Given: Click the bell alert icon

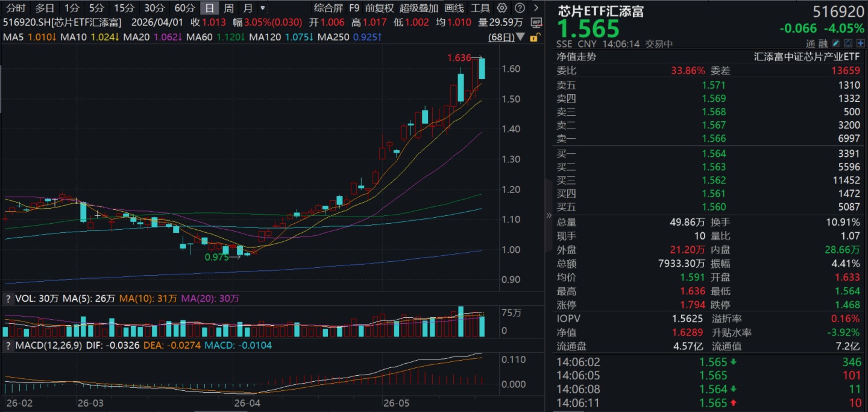Looking at the screenshot, I should (x=848, y=43).
